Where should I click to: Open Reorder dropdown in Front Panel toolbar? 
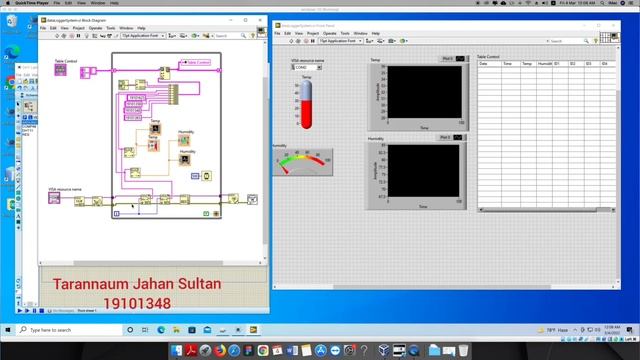click(403, 41)
